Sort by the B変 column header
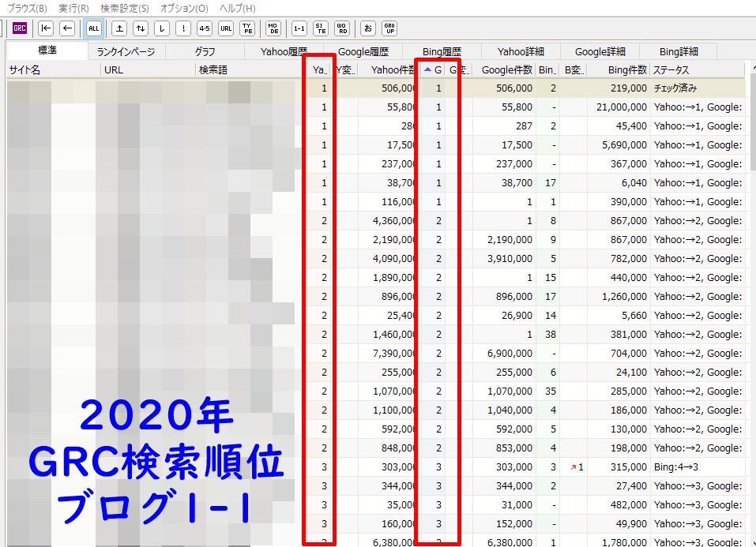Image resolution: width=756 pixels, height=547 pixels. (574, 70)
